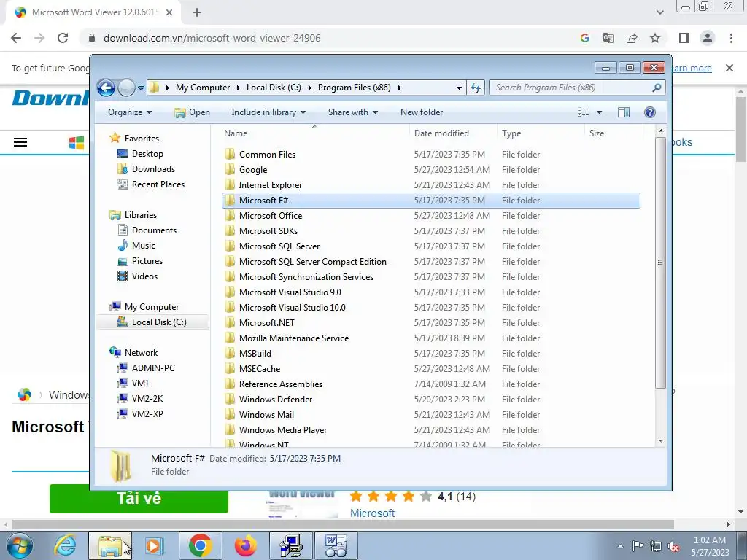Toggle the preview pane
The width and height of the screenshot is (747, 560).
click(624, 112)
